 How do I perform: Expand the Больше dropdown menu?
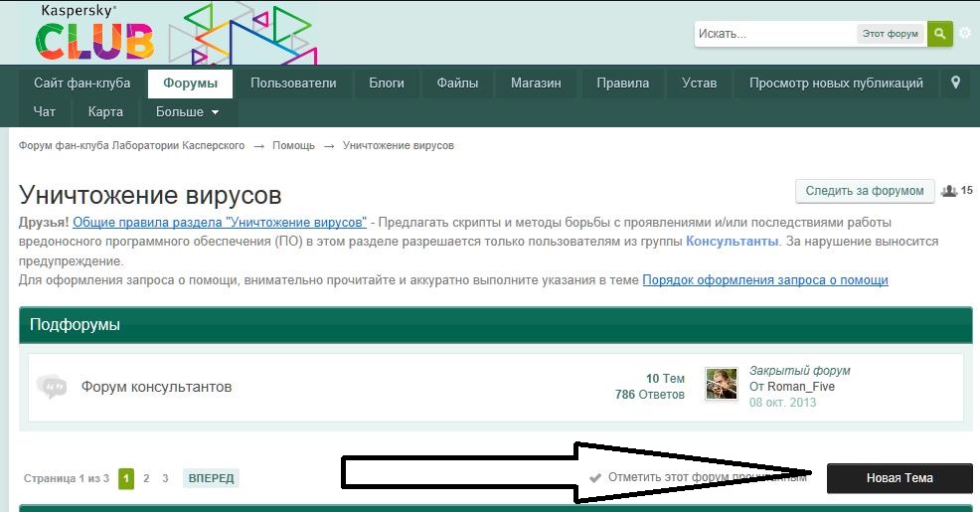coord(187,112)
